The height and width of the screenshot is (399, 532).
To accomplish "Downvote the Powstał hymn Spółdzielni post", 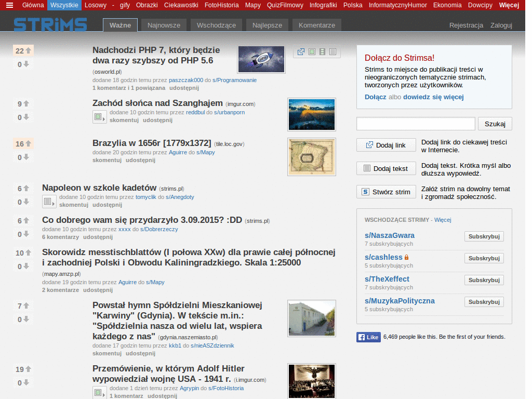I will 26,320.
